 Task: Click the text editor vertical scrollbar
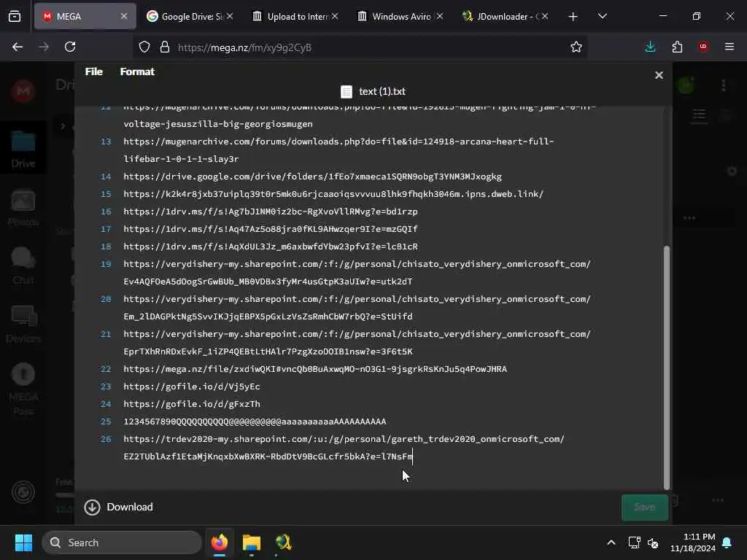pos(667,367)
